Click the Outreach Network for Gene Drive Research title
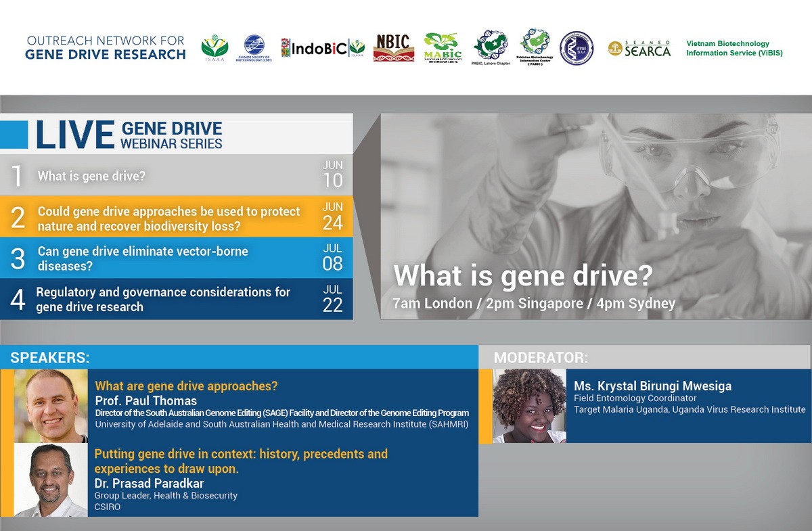The image size is (812, 531). click(x=105, y=47)
